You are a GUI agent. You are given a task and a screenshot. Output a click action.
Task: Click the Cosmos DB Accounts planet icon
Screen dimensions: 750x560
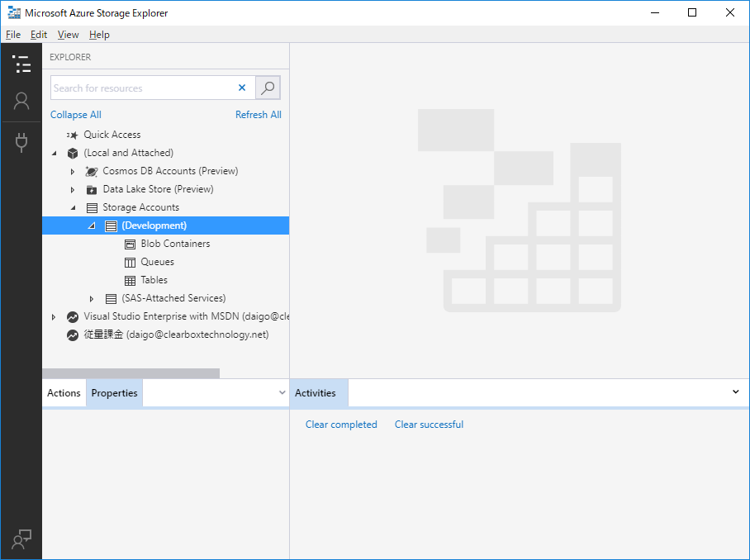point(92,171)
